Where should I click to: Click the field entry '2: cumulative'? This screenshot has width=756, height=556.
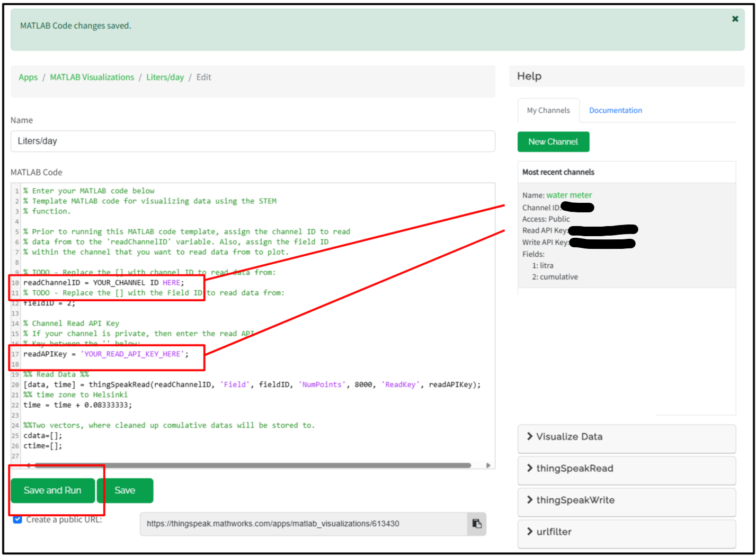click(555, 277)
